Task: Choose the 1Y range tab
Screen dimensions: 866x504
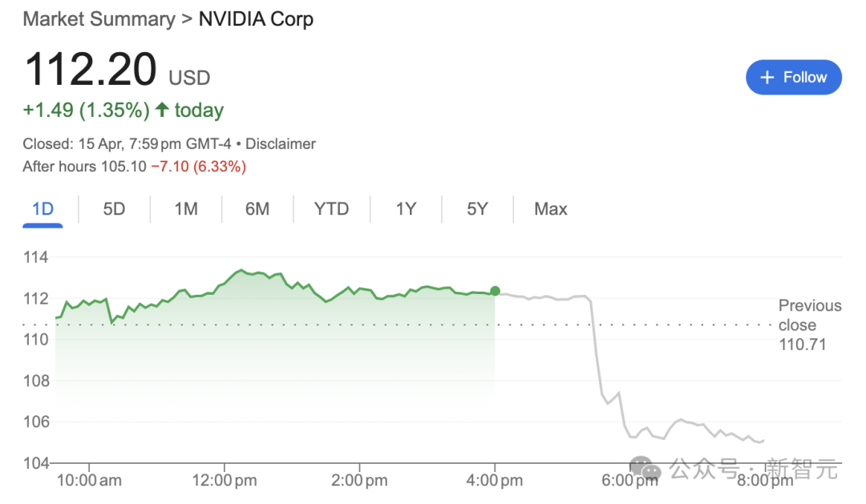Action: tap(406, 209)
